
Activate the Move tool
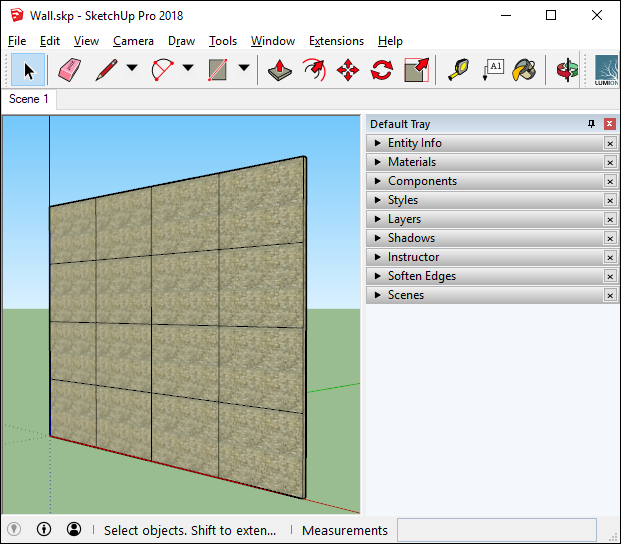coord(348,69)
